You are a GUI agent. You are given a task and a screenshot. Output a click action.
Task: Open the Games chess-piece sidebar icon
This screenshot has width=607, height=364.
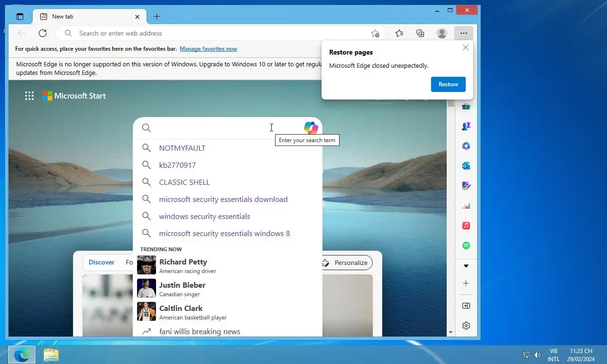(466, 126)
